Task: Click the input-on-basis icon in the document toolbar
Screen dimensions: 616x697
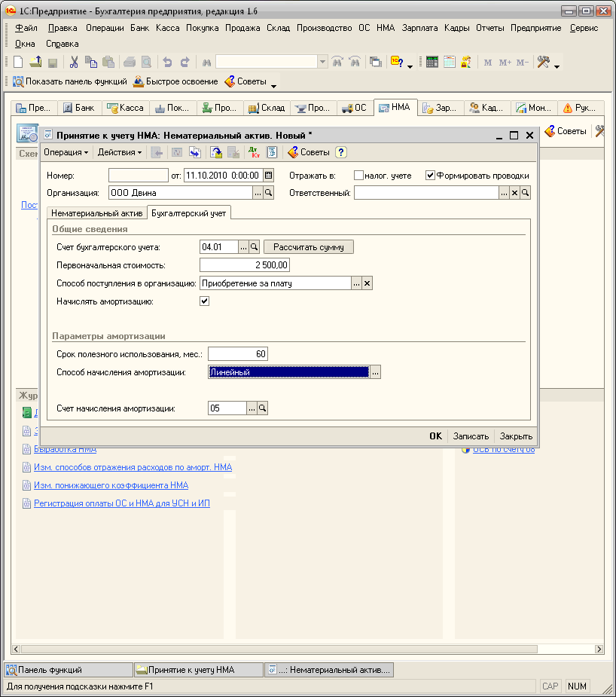Action: [216, 152]
